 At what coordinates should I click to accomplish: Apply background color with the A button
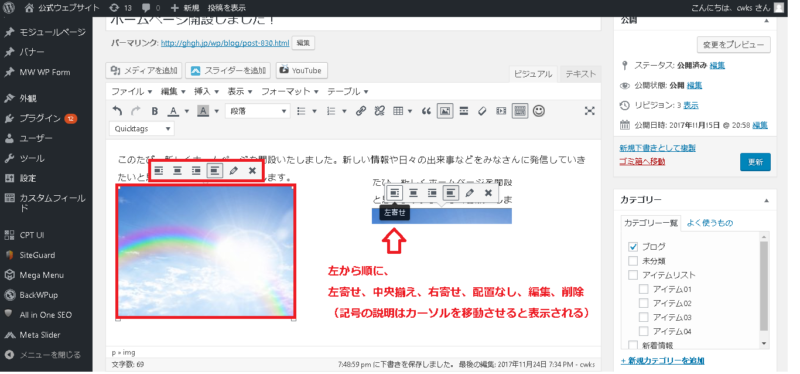(x=203, y=111)
